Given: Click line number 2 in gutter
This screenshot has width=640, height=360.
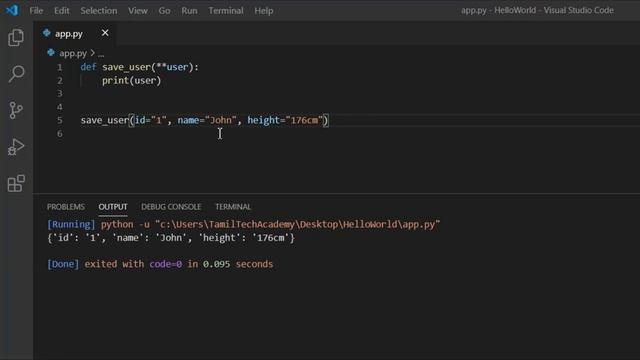Looking at the screenshot, I should pyautogui.click(x=60, y=80).
